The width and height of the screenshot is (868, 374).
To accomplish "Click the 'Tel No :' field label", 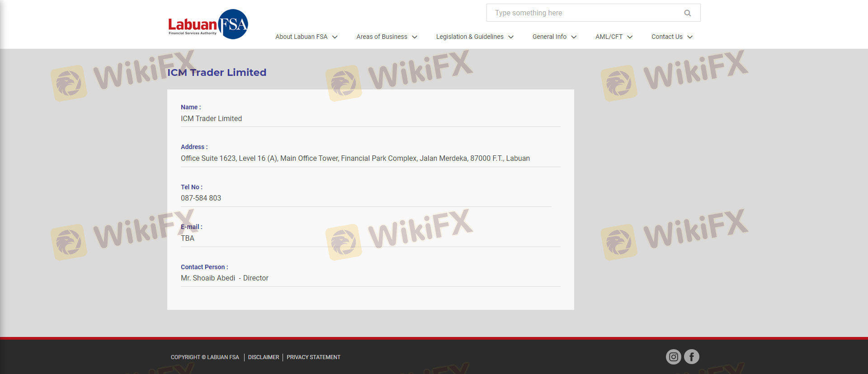I will tap(192, 187).
